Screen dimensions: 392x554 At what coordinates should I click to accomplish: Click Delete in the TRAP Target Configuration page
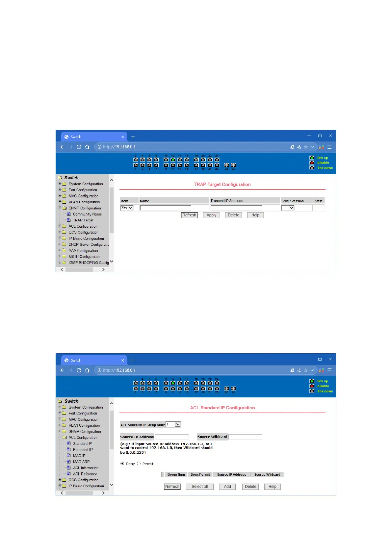(233, 215)
